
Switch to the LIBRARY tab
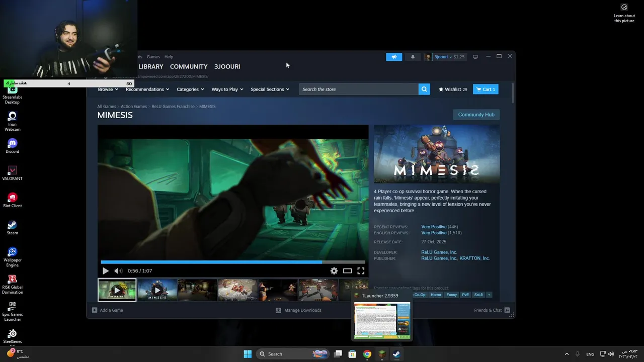pos(151,66)
